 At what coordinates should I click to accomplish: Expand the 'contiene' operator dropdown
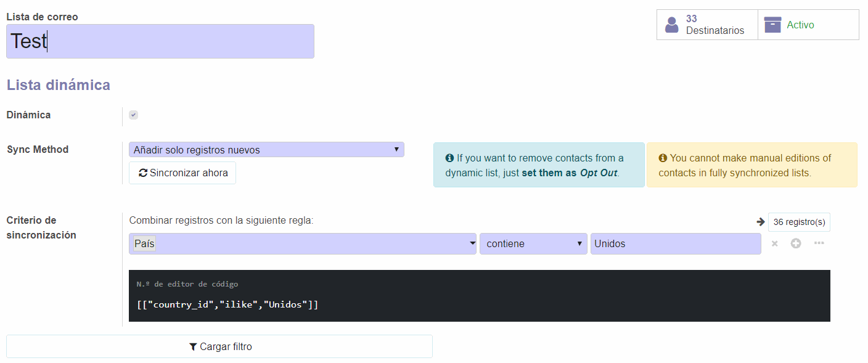coord(533,243)
